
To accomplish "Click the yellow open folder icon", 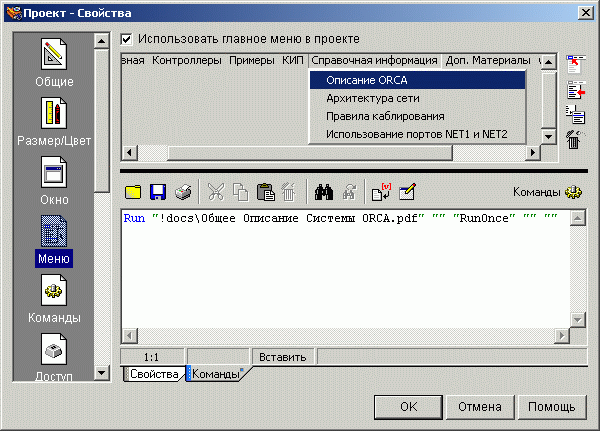I will pyautogui.click(x=133, y=192).
